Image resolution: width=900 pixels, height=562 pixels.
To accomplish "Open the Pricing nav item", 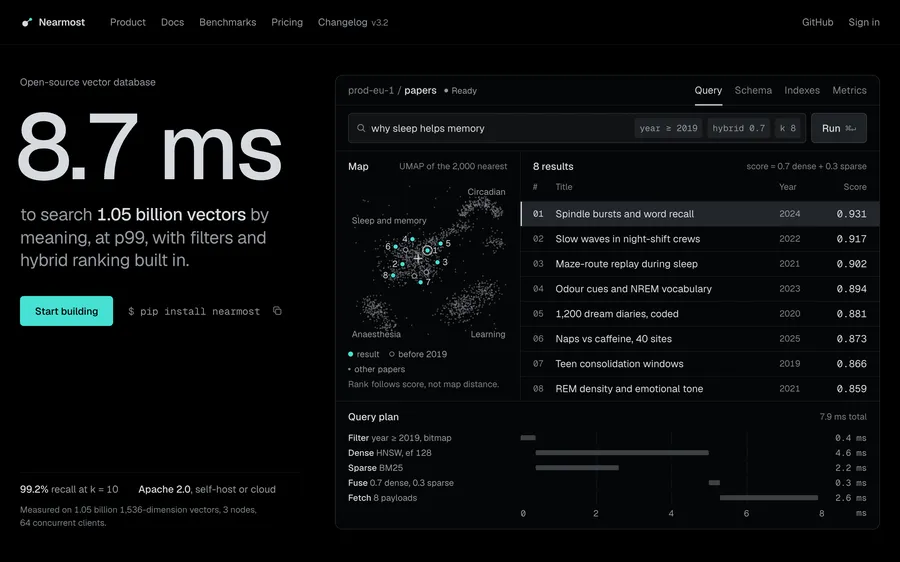I will [287, 22].
